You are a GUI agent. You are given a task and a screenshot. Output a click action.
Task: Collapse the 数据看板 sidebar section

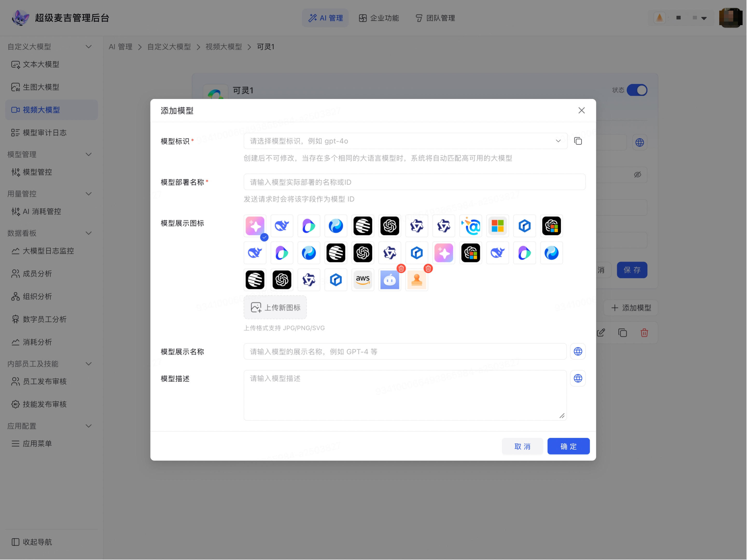[88, 233]
